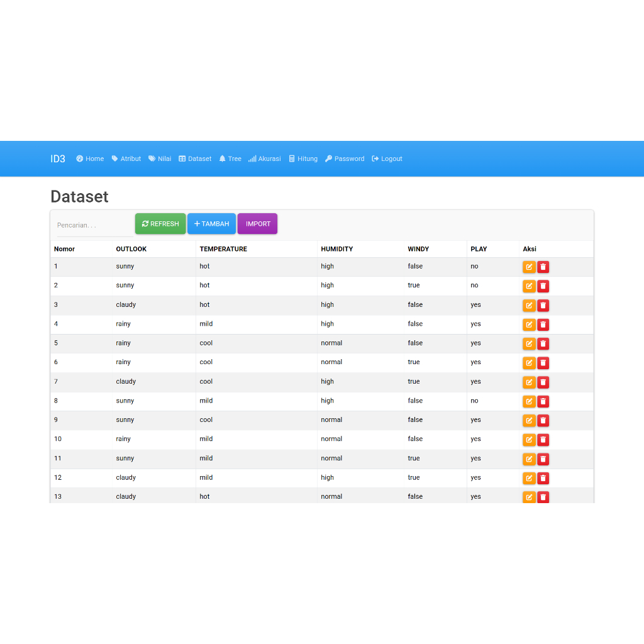Click Logout in the navbar

pyautogui.click(x=387, y=158)
